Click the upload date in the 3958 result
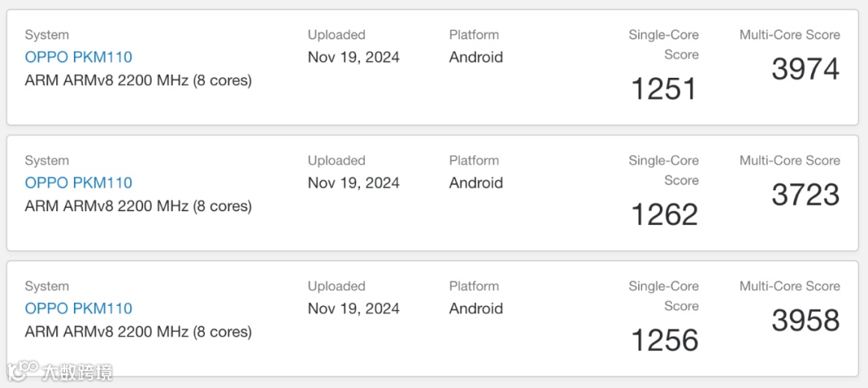The width and height of the screenshot is (868, 388). pyautogui.click(x=354, y=308)
